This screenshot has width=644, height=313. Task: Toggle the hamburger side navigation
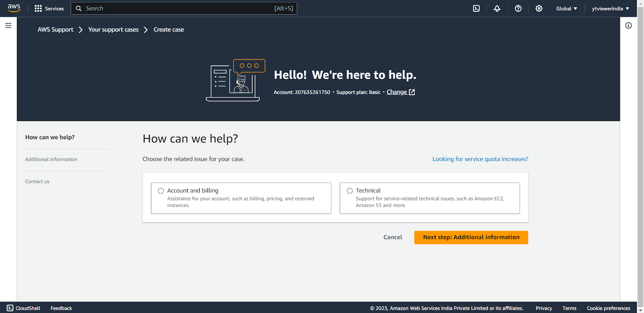[x=8, y=25]
